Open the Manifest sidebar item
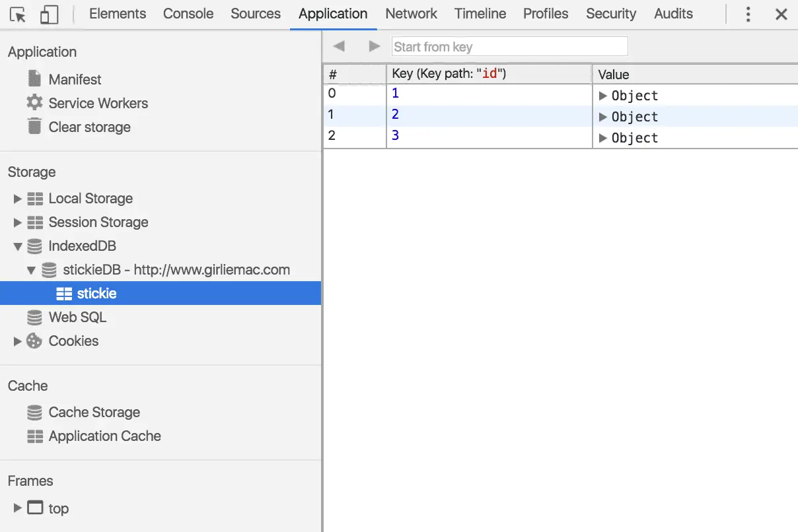This screenshot has width=798, height=532. pos(65,79)
